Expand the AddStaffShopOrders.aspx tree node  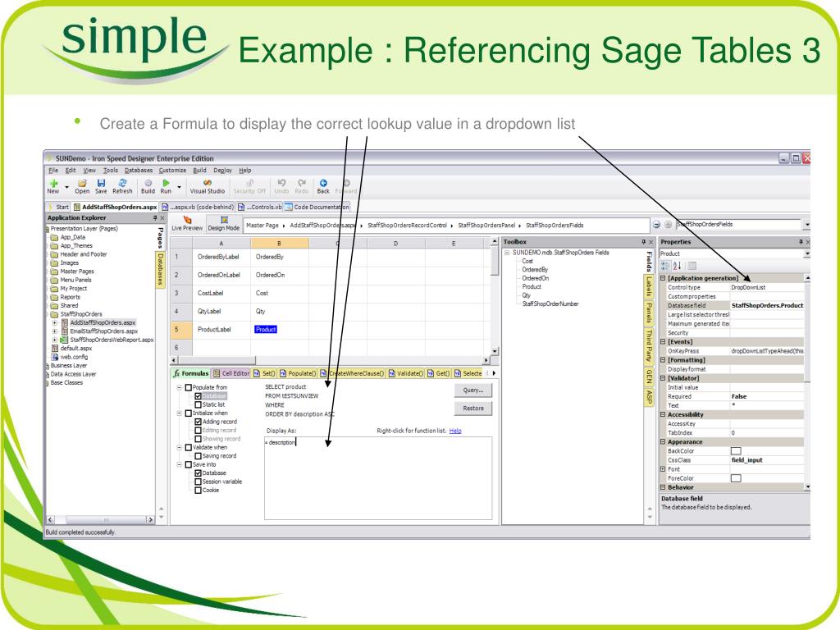point(55,323)
